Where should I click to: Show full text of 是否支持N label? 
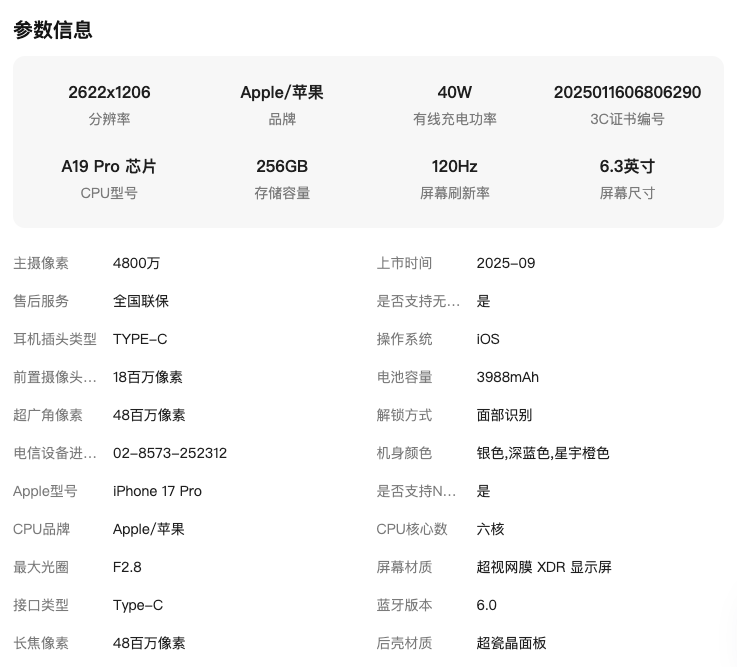[x=416, y=491]
